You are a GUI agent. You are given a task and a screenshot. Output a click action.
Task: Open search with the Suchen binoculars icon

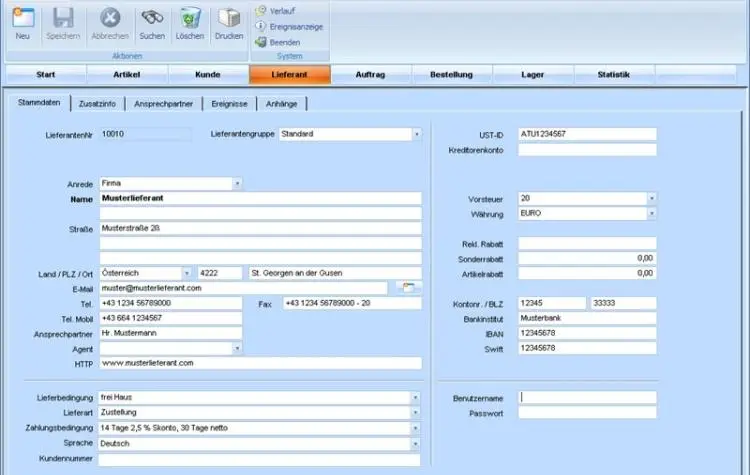point(152,19)
